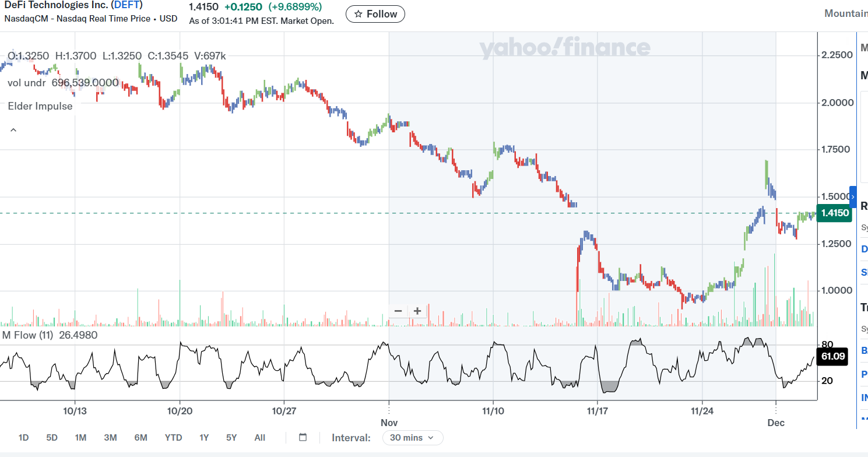Choose the 5Y range option

coord(231,437)
